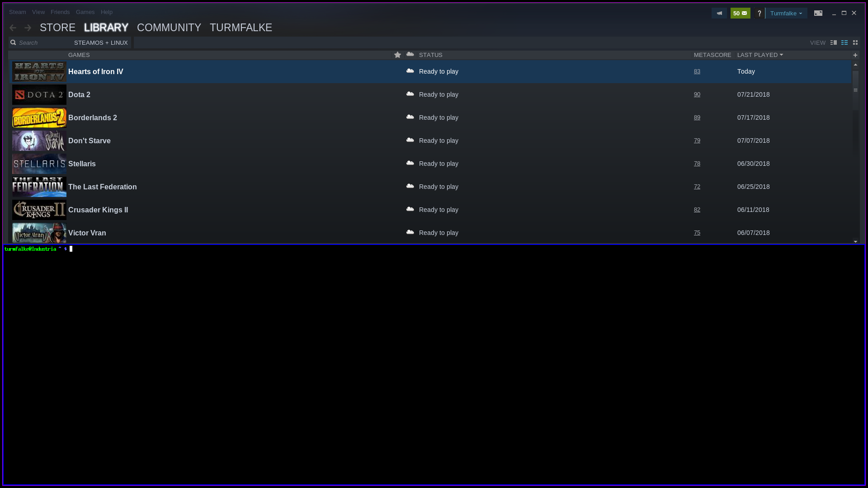The width and height of the screenshot is (868, 488).
Task: Open metascore 89 link for Borderlands 2
Action: tap(697, 117)
